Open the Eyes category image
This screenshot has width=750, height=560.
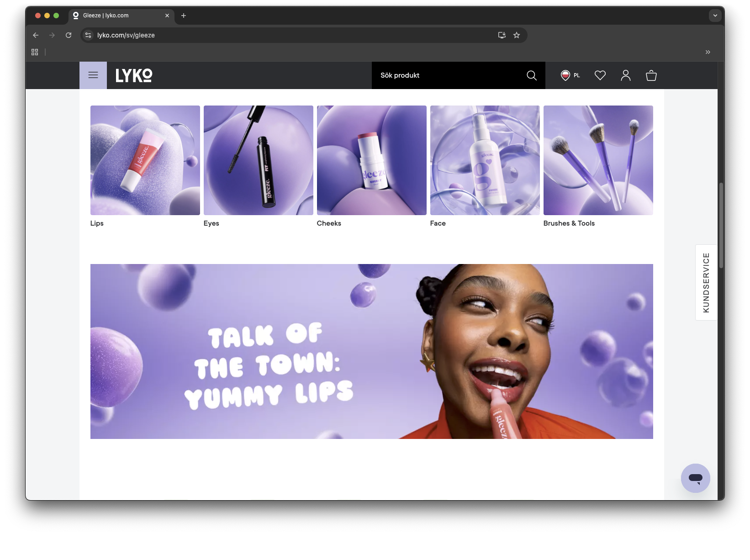(259, 160)
